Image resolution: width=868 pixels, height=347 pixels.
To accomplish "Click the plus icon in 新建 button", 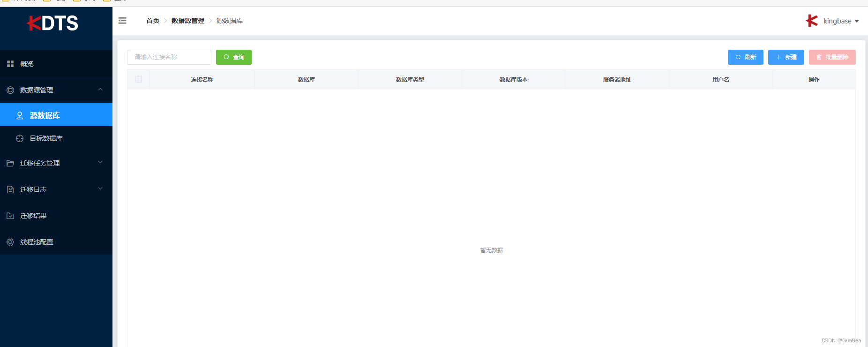I will click(778, 57).
